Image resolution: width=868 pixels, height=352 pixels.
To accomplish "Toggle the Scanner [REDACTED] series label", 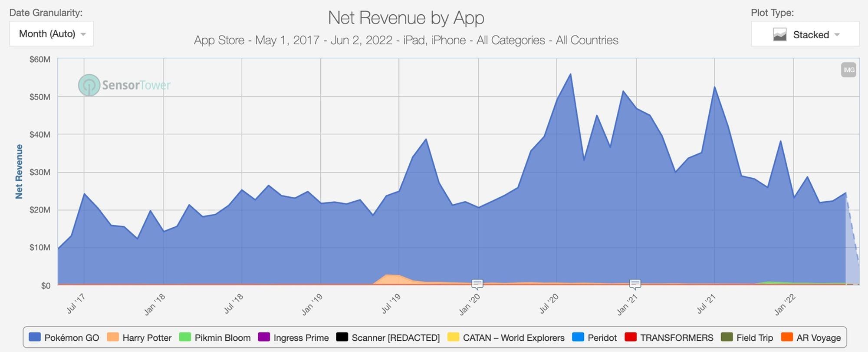I will 396,338.
